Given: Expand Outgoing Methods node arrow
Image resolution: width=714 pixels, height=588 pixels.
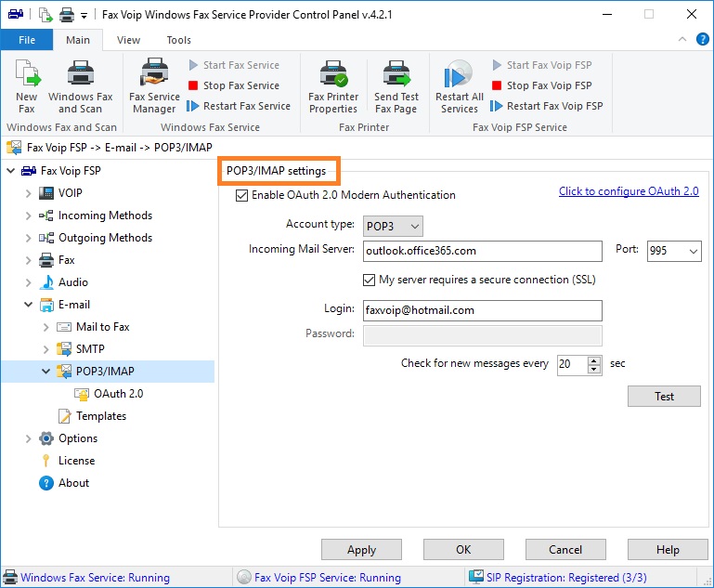Looking at the screenshot, I should (28, 238).
